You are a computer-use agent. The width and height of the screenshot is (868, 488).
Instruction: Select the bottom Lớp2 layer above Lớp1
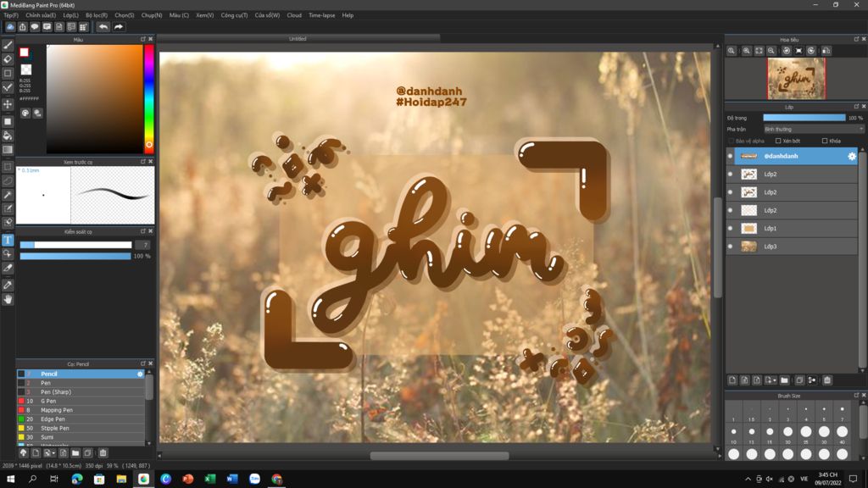click(793, 210)
